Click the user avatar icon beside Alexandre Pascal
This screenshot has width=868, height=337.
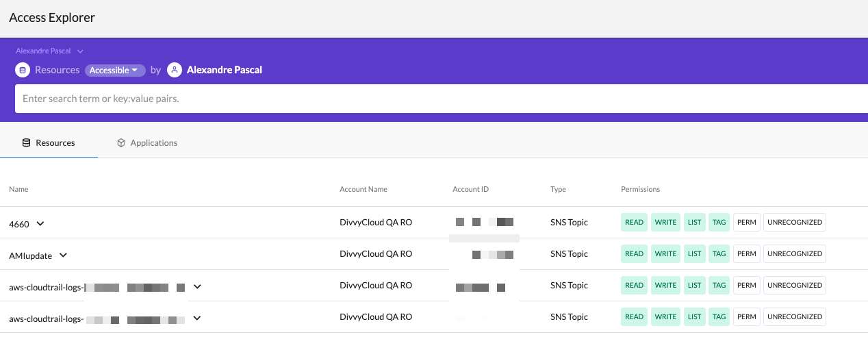click(175, 70)
